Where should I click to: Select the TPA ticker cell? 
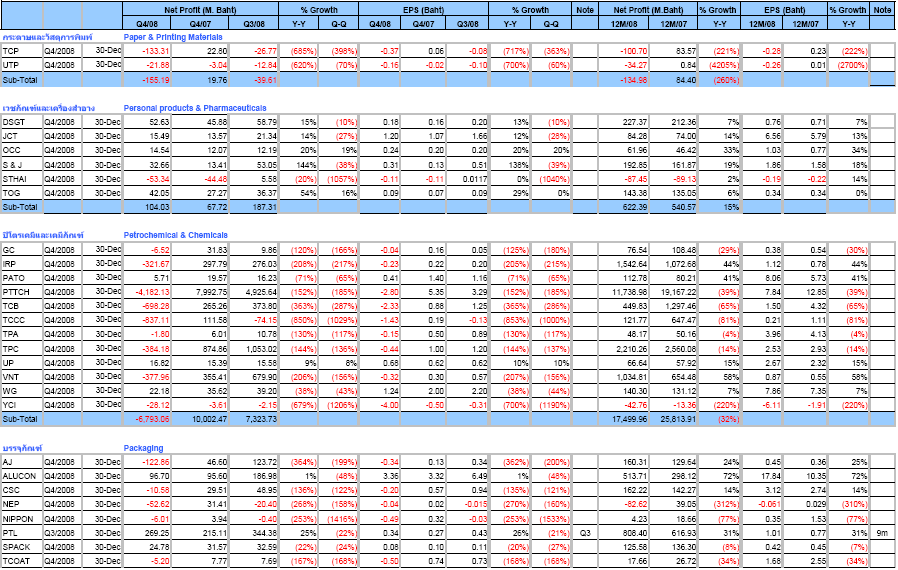[22, 334]
